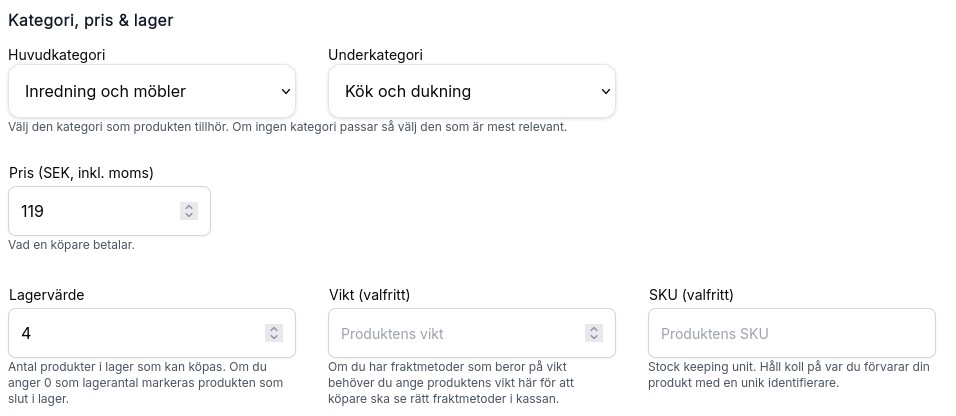
Task: Click the Lagervärde label
Action: tap(46, 295)
